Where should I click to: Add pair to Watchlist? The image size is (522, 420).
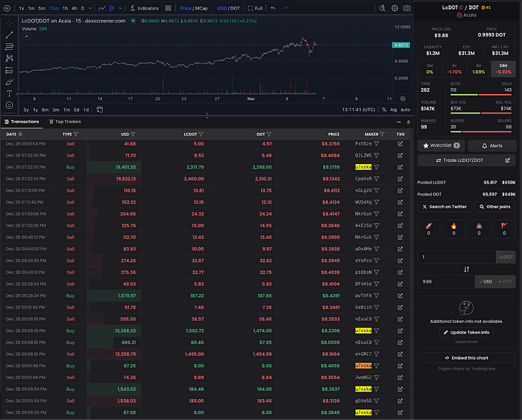tap(441, 145)
